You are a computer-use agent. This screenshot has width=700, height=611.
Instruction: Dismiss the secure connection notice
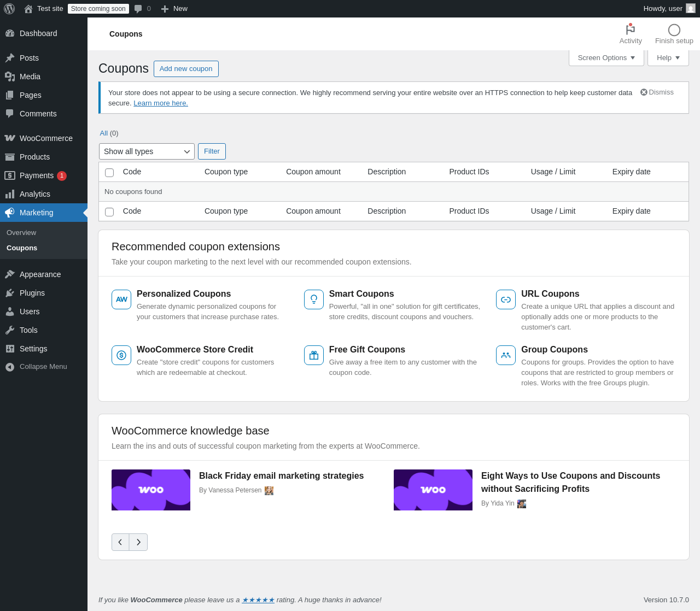pos(657,92)
